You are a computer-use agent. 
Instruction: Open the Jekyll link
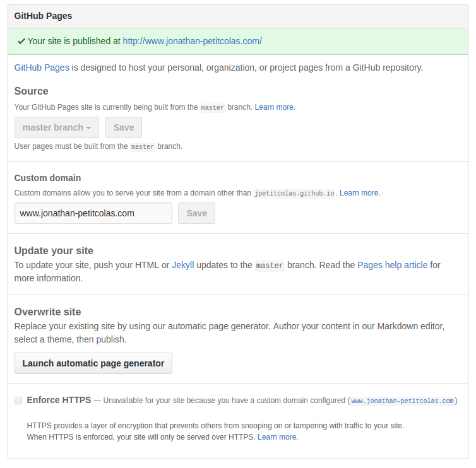(x=182, y=265)
